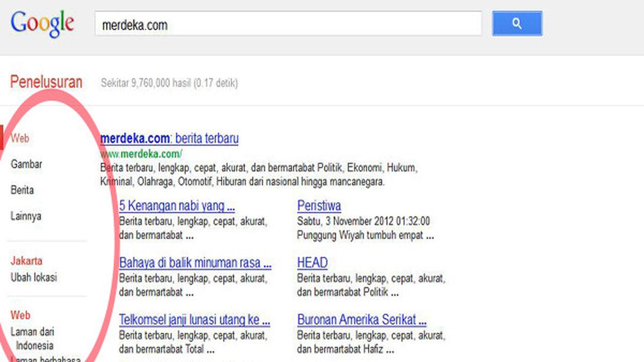This screenshot has height=362, width=644.
Task: Click the Sekitar 9,760,000 hasil text
Action: coord(169,83)
